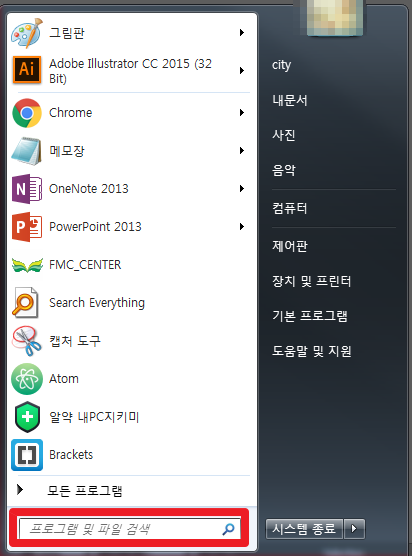Show Chrome jump list arrow

click(x=242, y=113)
